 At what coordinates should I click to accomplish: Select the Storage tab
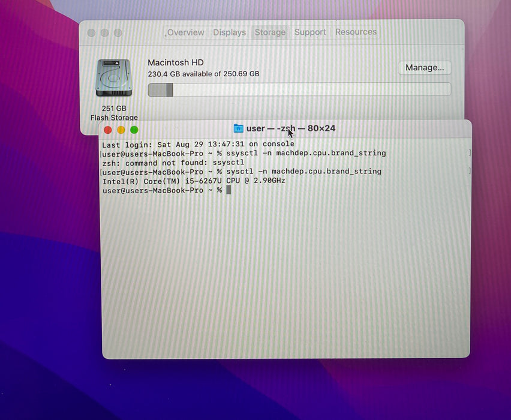tap(270, 32)
